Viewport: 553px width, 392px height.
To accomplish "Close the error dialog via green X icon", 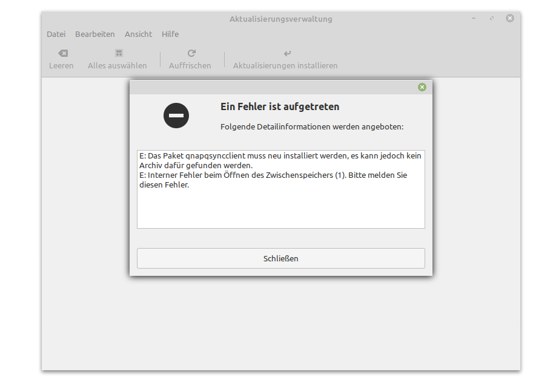I will tap(422, 87).
